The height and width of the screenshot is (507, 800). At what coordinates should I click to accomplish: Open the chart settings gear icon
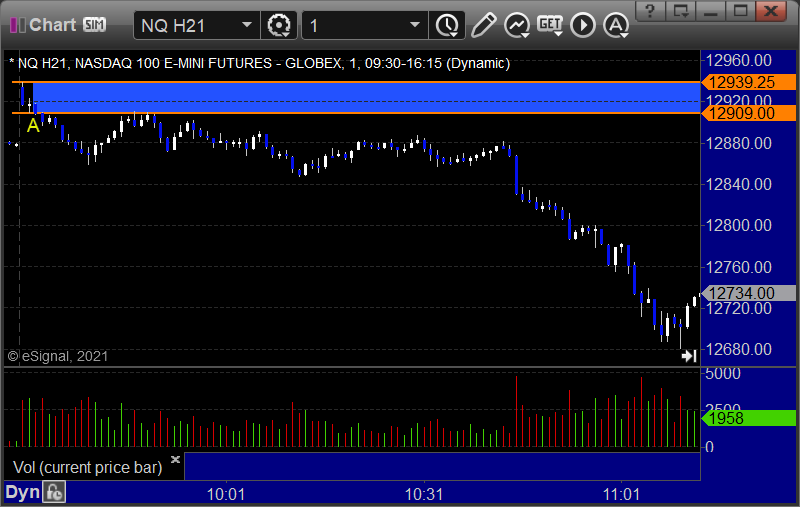279,25
